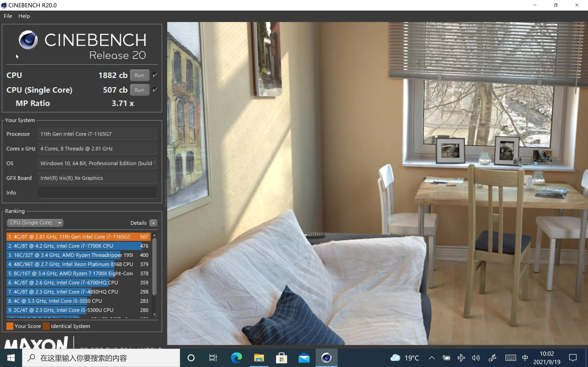Click the Info text field
Viewport: 588px width, 367px height.
pyautogui.click(x=97, y=193)
